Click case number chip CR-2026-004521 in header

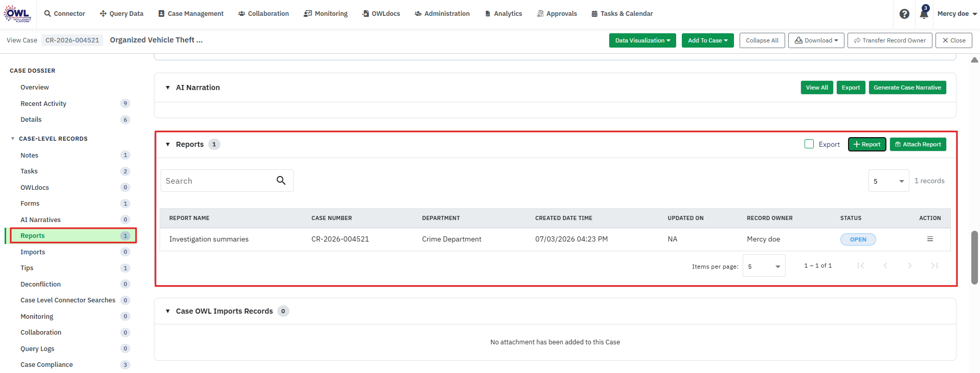(72, 40)
